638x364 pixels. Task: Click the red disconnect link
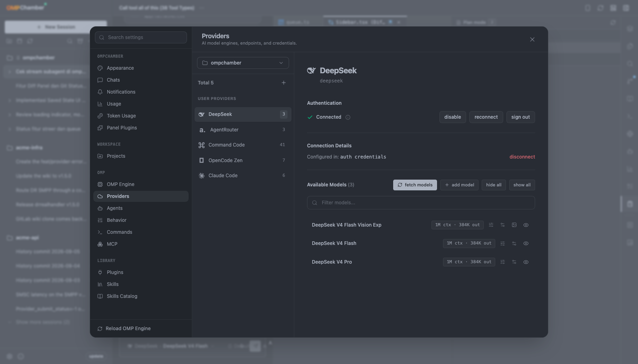coord(522,157)
